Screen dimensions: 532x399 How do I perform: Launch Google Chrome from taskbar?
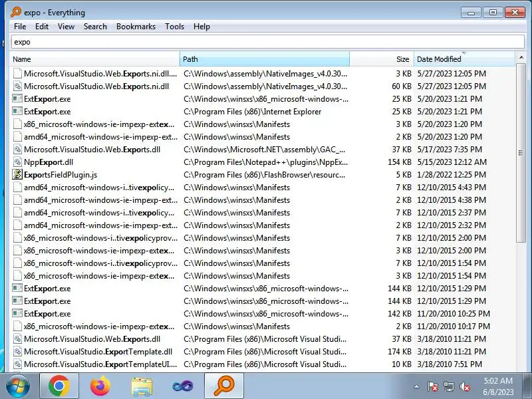pos(59,386)
